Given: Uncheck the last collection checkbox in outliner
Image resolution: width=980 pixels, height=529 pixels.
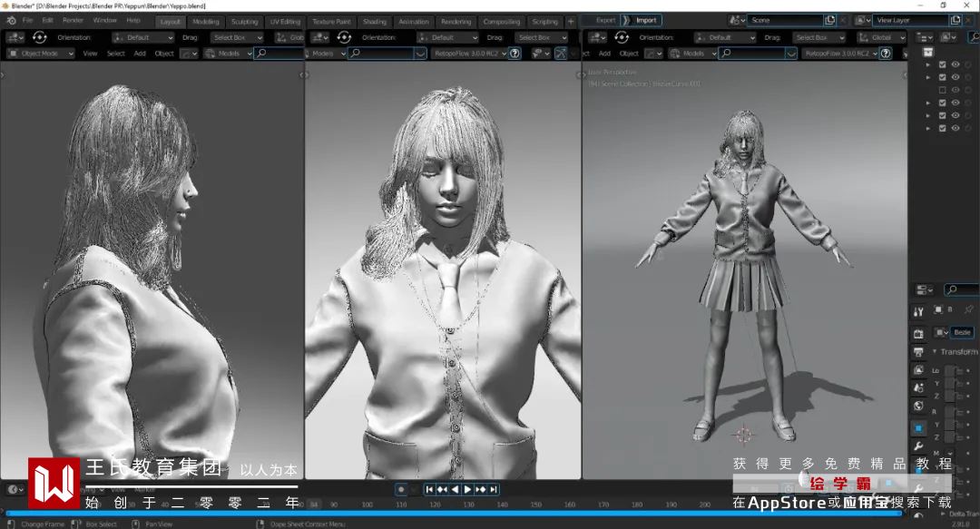Looking at the screenshot, I should click(x=942, y=128).
